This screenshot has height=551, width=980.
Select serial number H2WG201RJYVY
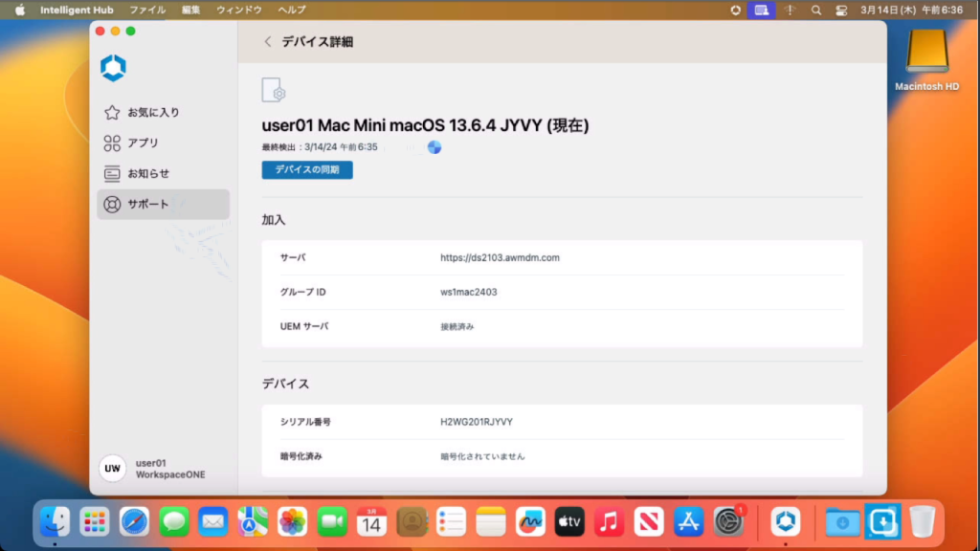pyautogui.click(x=477, y=422)
